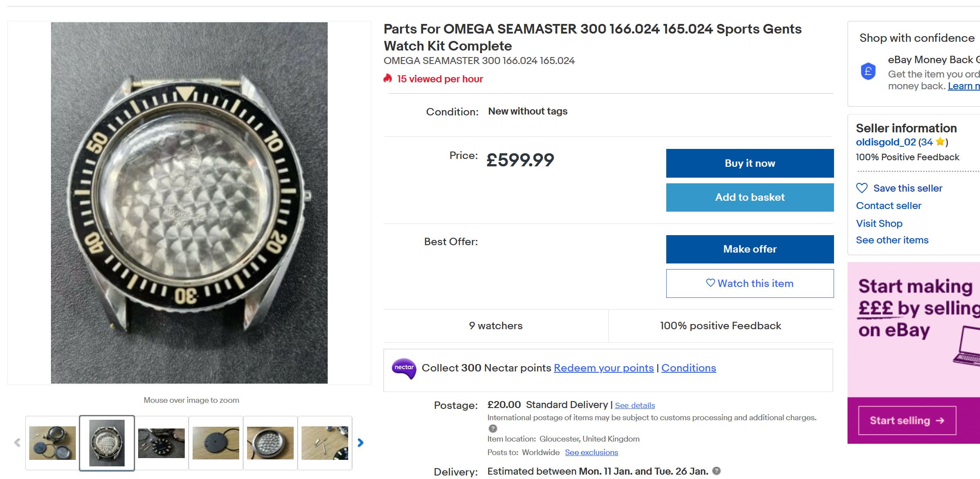Toggle Watch this item
This screenshot has height=479, width=980.
(x=749, y=283)
